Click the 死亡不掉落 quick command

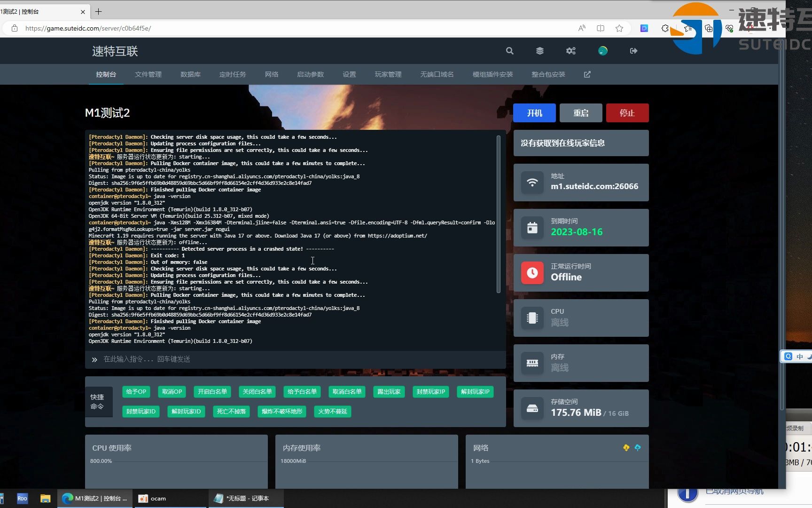232,412
